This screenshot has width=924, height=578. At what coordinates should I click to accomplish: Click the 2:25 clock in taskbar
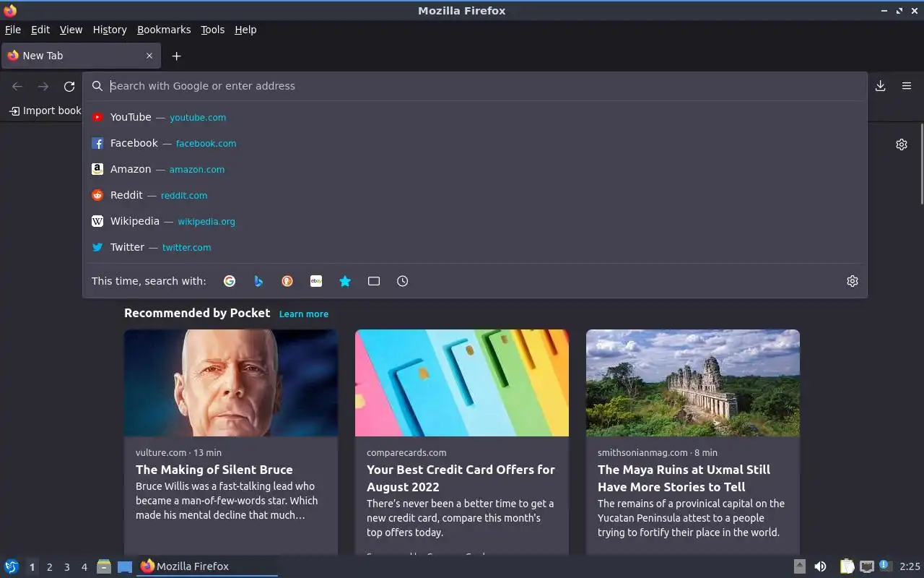pyautogui.click(x=910, y=566)
